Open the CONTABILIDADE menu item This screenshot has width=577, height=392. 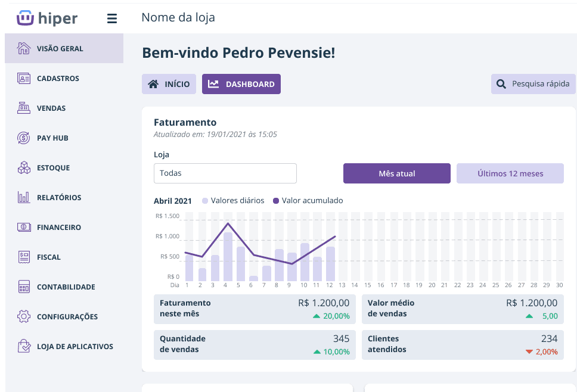(x=64, y=287)
